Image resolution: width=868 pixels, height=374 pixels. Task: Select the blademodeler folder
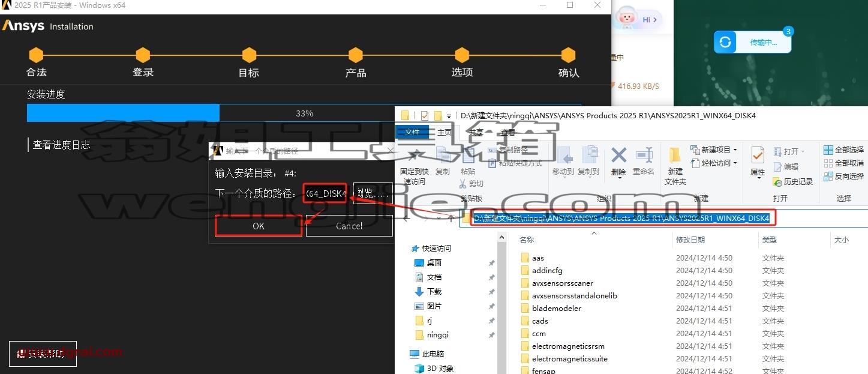point(557,308)
